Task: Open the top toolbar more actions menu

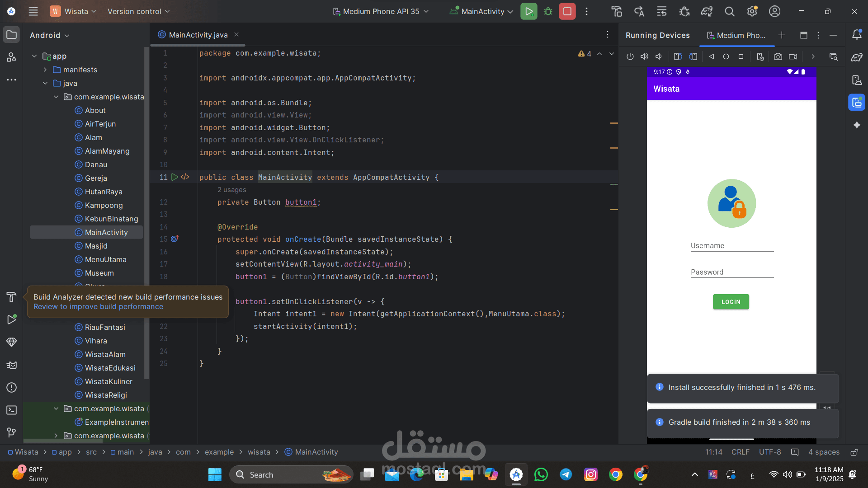Action: 587,11
